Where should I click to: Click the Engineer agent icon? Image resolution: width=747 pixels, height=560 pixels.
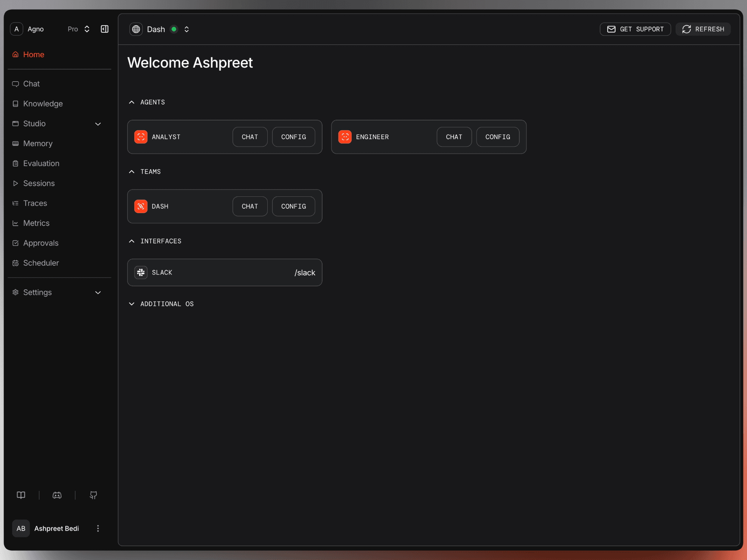click(345, 137)
